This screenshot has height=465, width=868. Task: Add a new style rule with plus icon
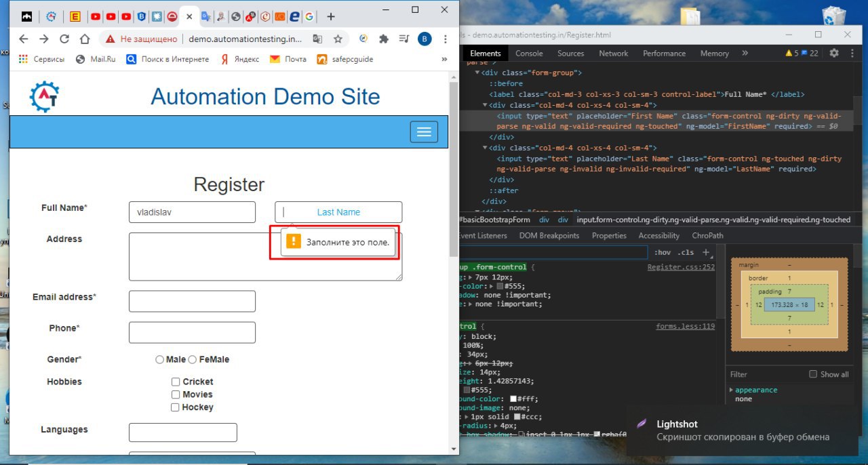click(705, 253)
